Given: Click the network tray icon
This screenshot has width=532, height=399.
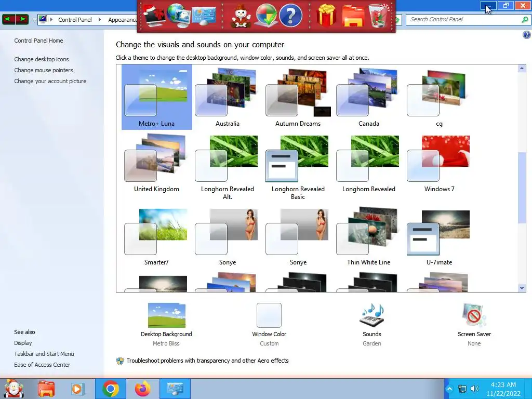Looking at the screenshot, I should click(x=462, y=389).
